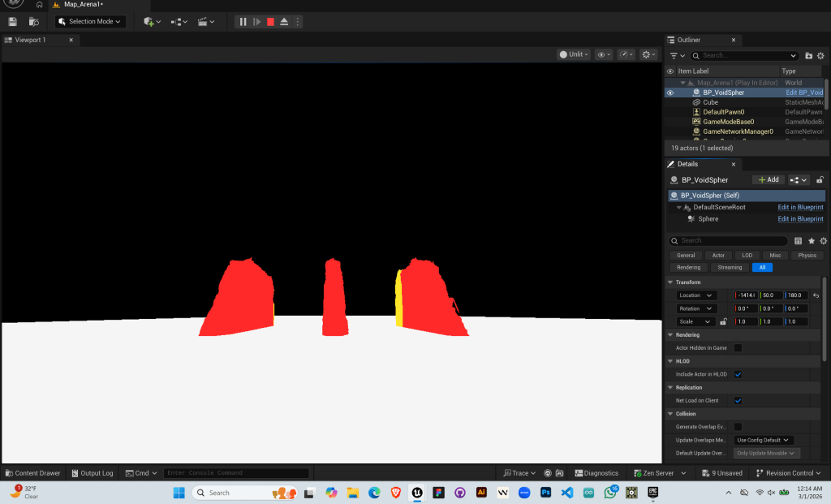Image resolution: width=831 pixels, height=504 pixels.
Task: Uncheck Include Actor in HLOD
Action: pyautogui.click(x=738, y=374)
